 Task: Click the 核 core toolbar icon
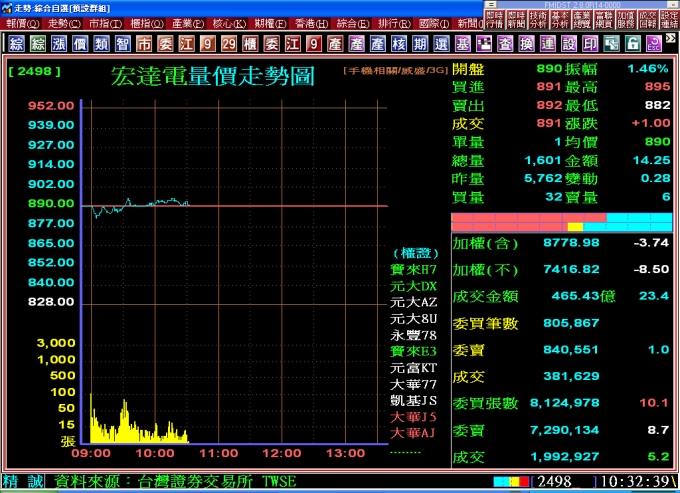click(x=399, y=44)
